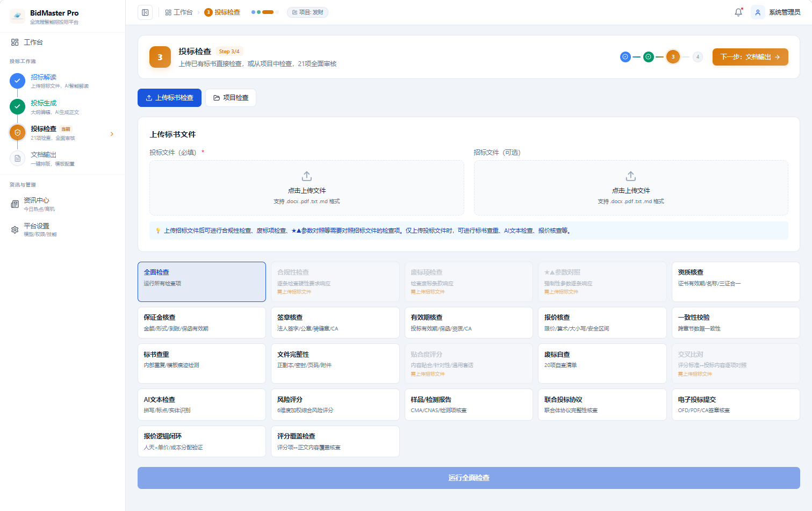Open 平台设置 gear entry
The image size is (812, 511).
pos(62,230)
